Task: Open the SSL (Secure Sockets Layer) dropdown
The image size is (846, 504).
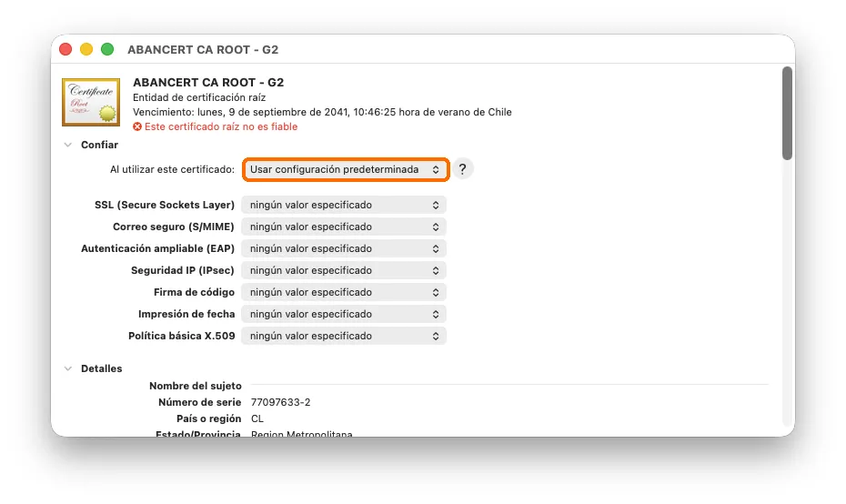Action: (344, 205)
